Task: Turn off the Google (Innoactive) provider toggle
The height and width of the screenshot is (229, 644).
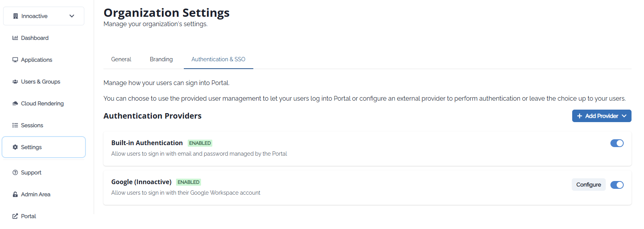Action: [617, 185]
